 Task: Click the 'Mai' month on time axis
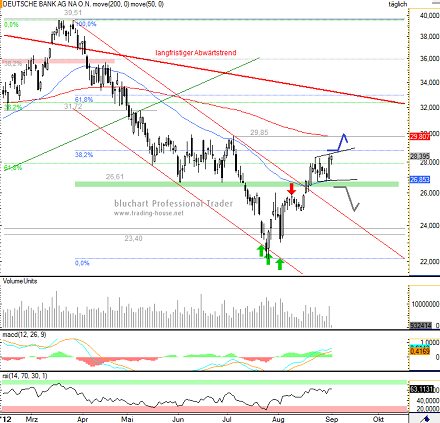coord(127,419)
